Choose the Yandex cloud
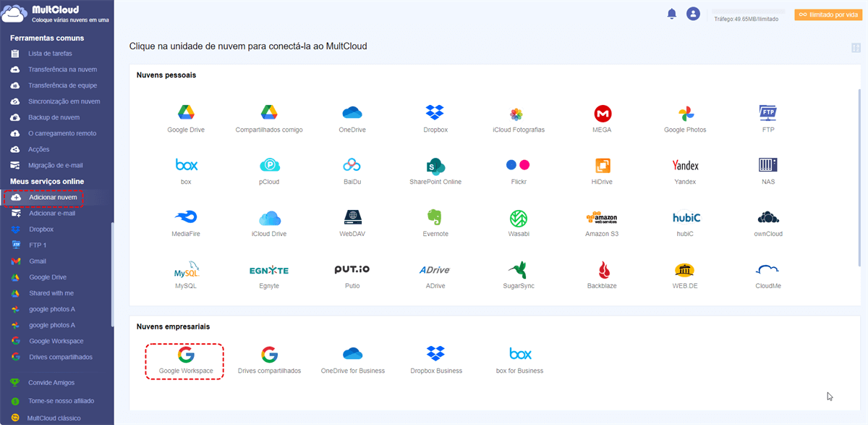 (685, 165)
